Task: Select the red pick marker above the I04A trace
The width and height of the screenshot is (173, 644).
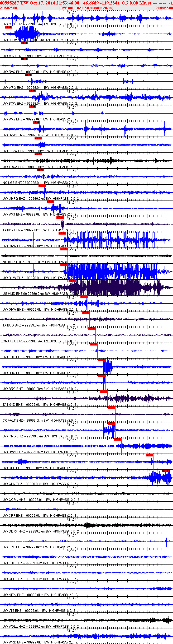Action: (60, 217)
